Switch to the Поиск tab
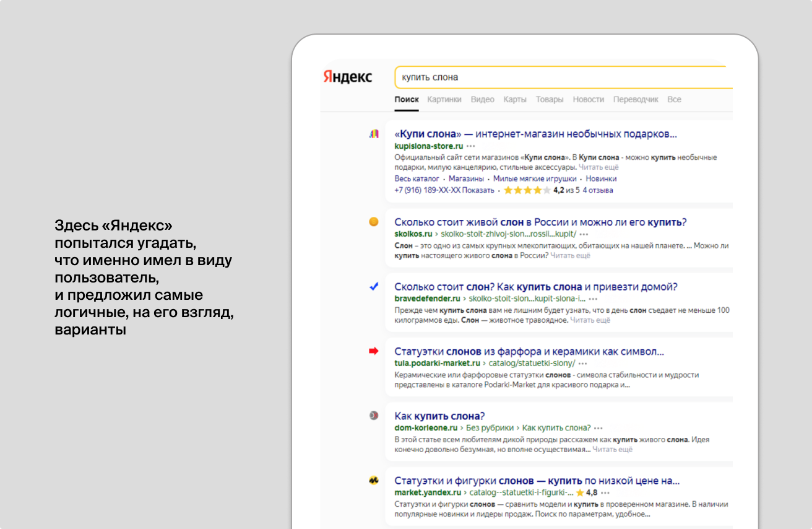Screen dimensions: 812x529 pyautogui.click(x=407, y=100)
